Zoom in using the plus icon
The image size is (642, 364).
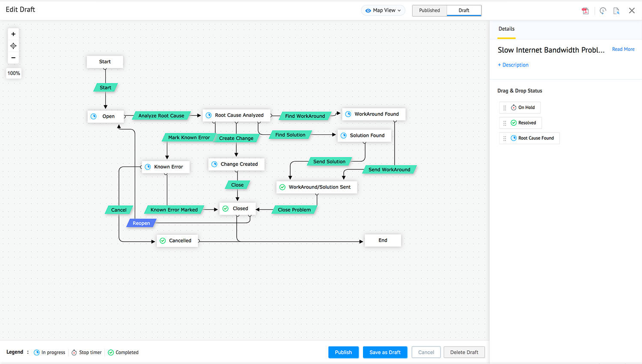point(13,34)
